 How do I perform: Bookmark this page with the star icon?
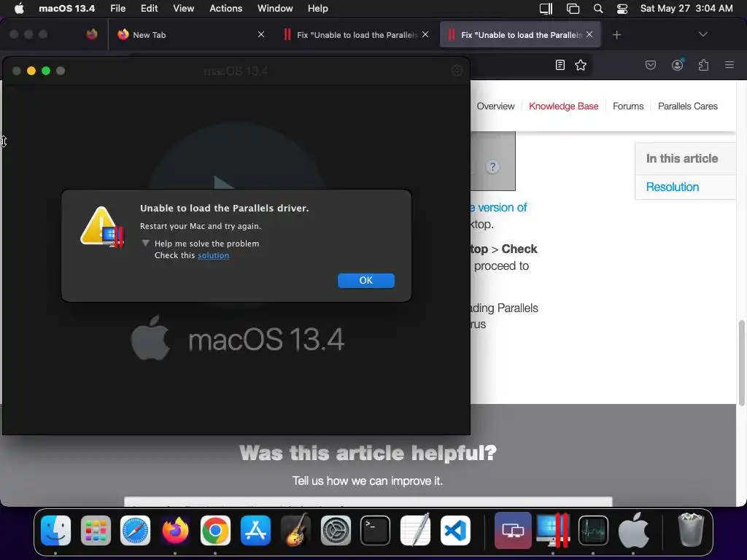click(x=580, y=65)
